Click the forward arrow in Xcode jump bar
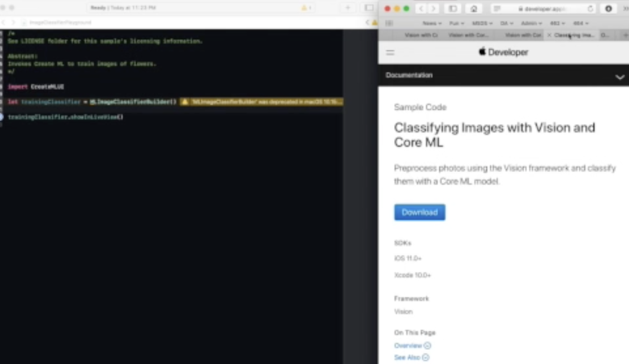Image resolution: width=629 pixels, height=364 pixels. point(13,22)
